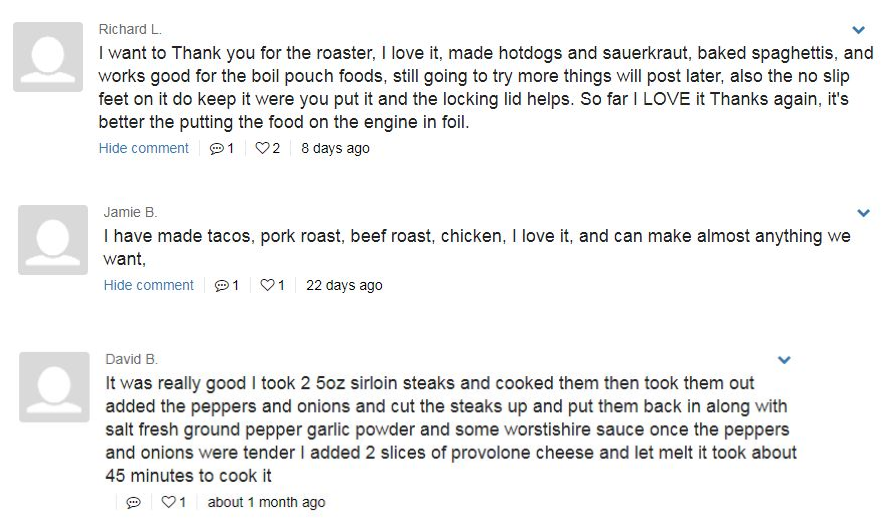Hide comment from Jamie B.
The width and height of the screenshot is (888, 528).
click(148, 286)
